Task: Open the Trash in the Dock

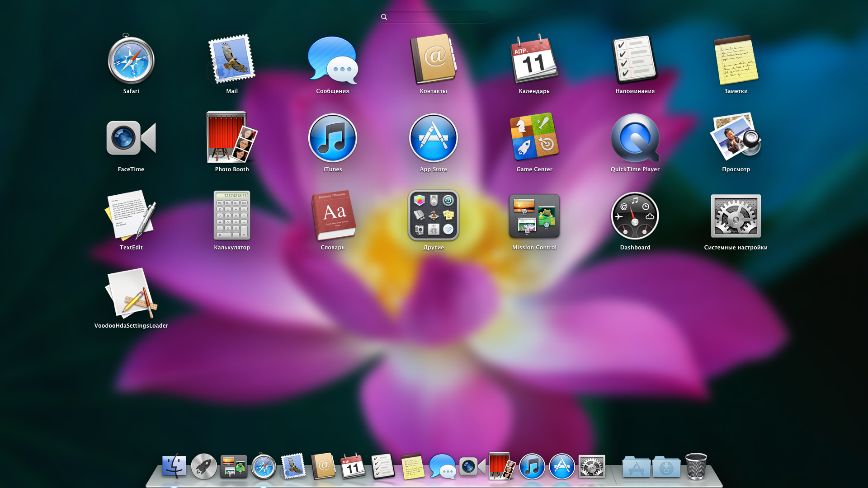Action: tap(696, 466)
